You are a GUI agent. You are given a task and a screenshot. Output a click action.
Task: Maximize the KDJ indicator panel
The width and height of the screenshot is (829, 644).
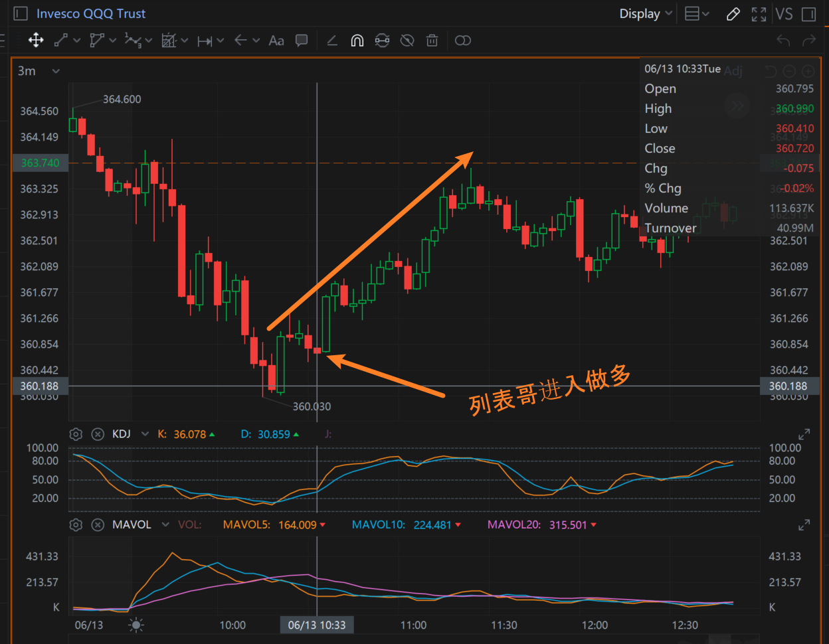click(804, 434)
